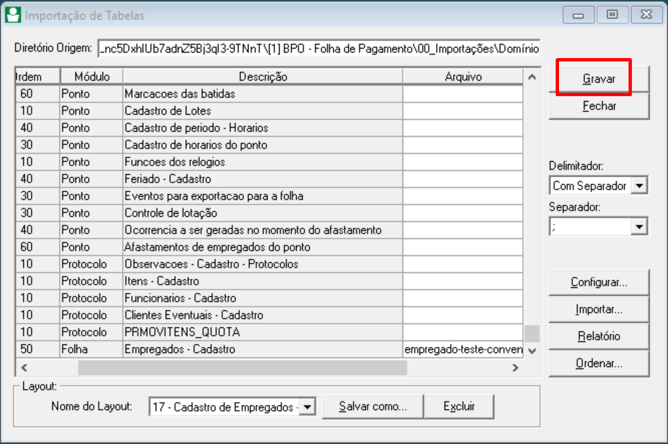Expand the Delimitador dropdown
The image size is (668, 444).
(x=639, y=186)
